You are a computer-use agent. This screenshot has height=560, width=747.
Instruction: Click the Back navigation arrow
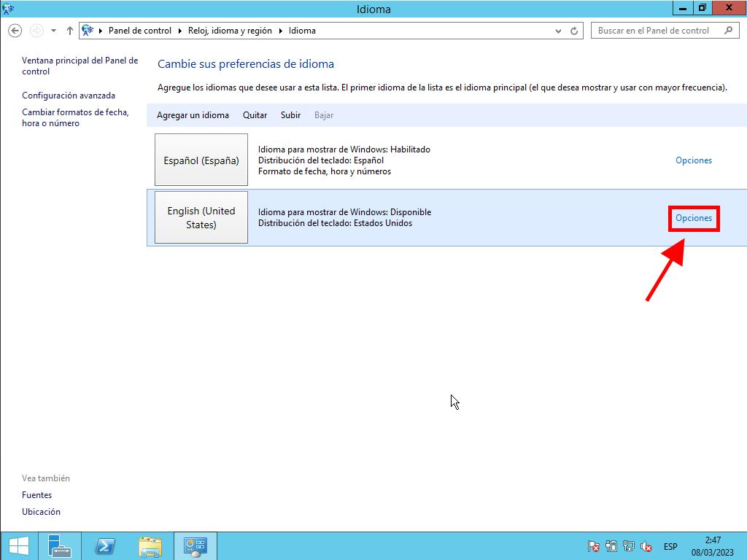click(15, 31)
